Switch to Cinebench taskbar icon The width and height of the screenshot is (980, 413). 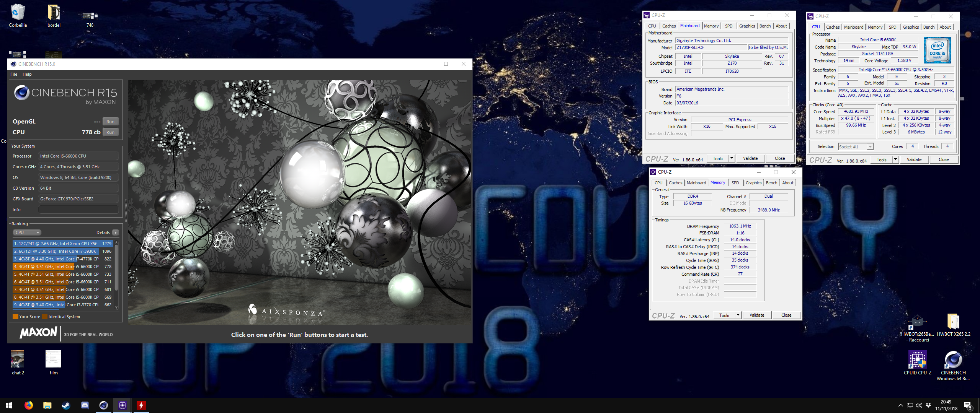tap(103, 405)
